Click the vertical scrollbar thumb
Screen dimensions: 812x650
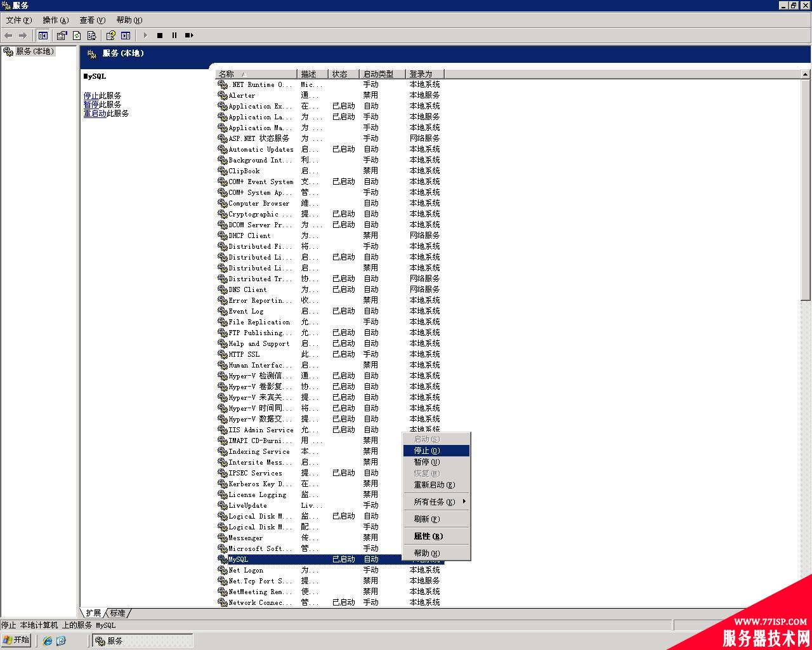click(x=805, y=189)
